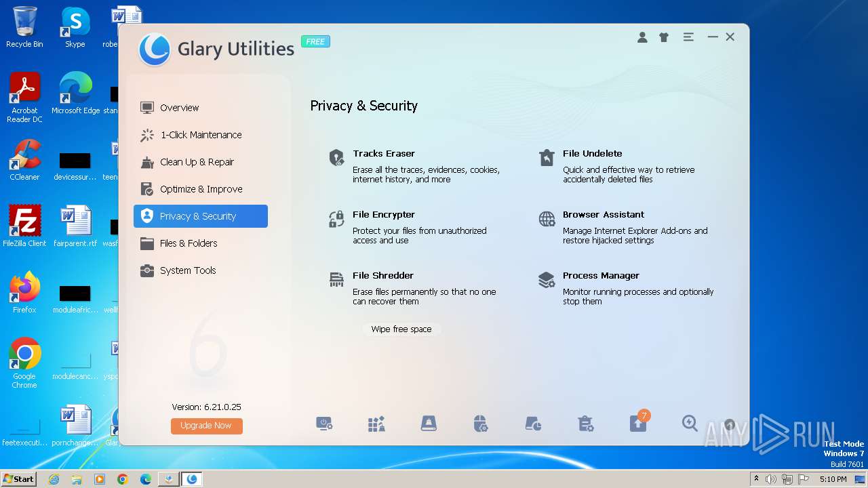Click the Tracks Eraser shield icon

click(336, 158)
